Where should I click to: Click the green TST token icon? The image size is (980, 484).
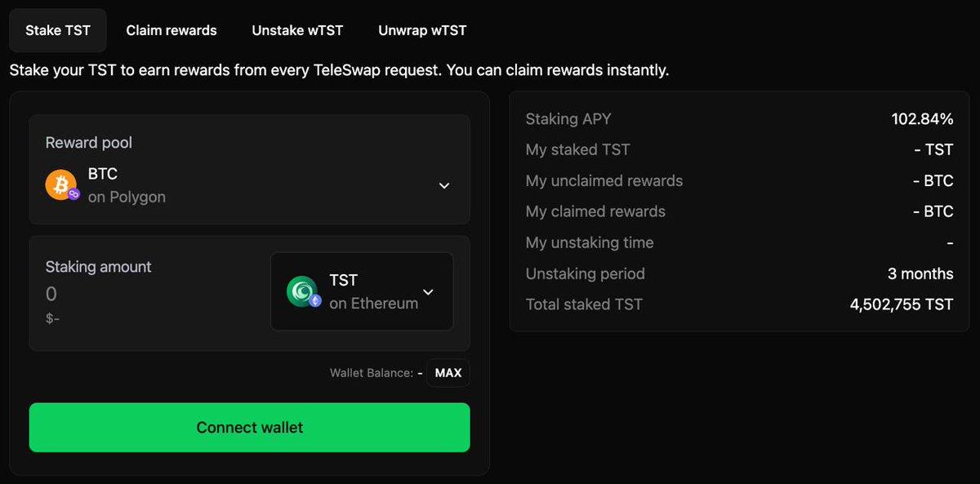[x=301, y=291]
